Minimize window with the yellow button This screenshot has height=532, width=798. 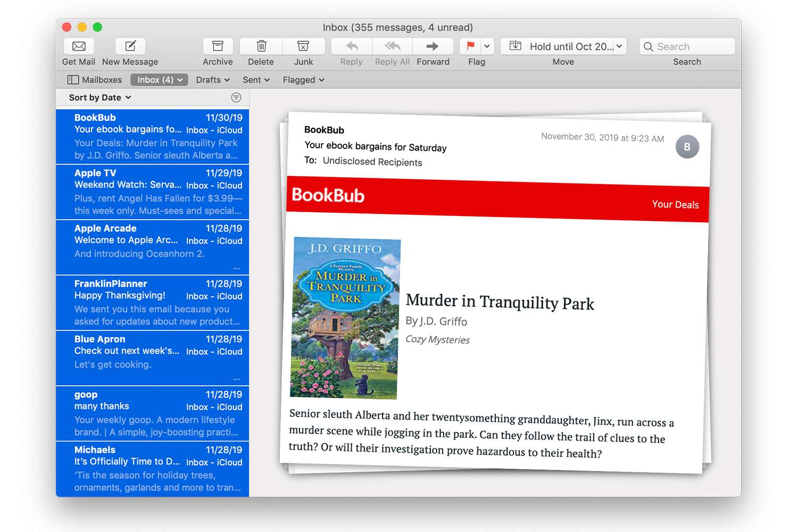(x=82, y=27)
